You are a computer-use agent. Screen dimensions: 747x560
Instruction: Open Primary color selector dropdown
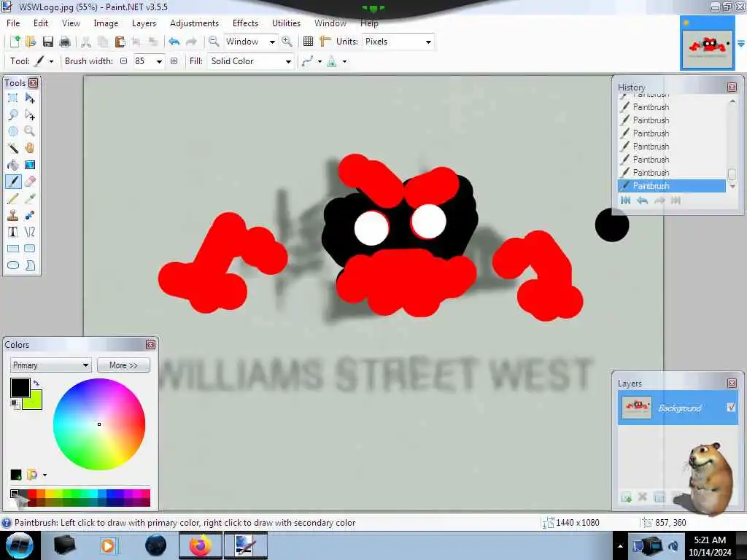pos(50,365)
